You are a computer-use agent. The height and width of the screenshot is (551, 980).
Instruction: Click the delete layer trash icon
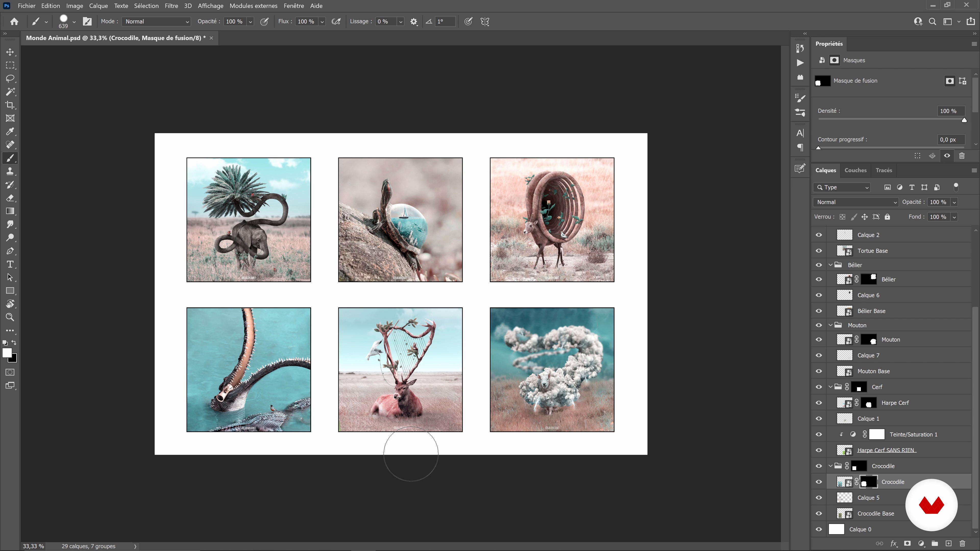[962, 543]
